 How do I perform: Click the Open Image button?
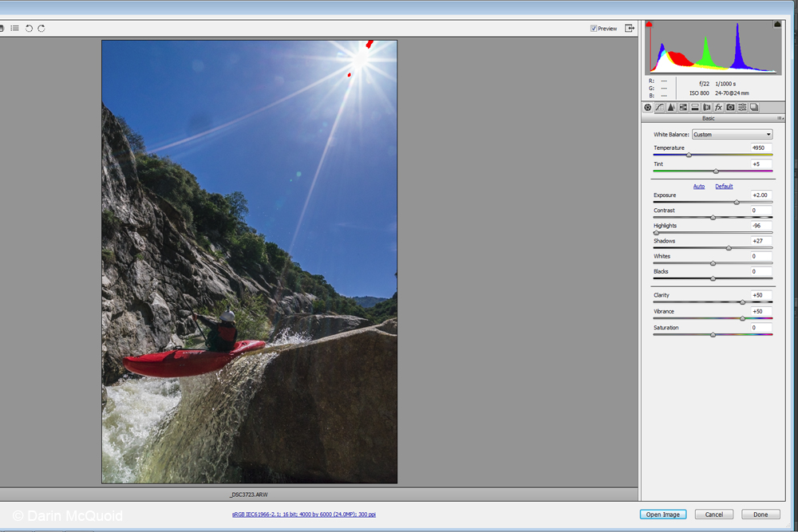click(x=662, y=514)
